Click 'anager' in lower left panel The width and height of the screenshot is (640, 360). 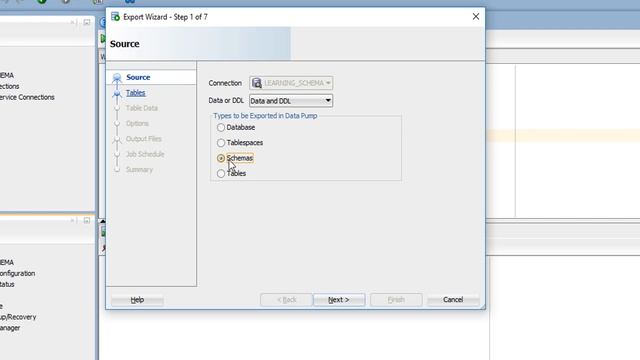(10, 328)
